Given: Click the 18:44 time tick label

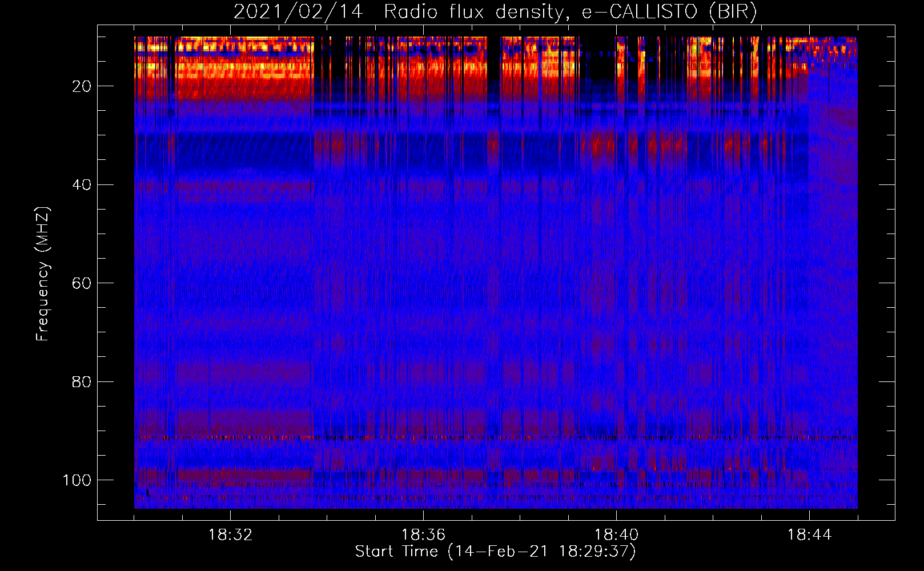Looking at the screenshot, I should pos(809,535).
